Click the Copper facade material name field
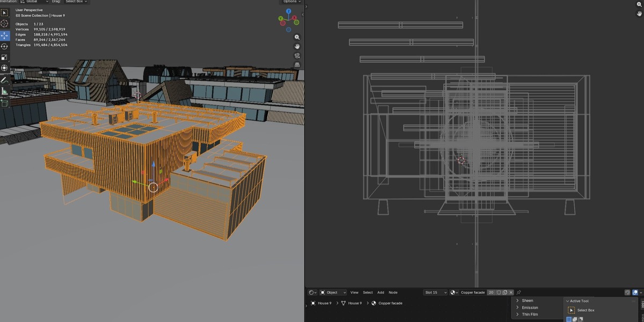 (473, 292)
